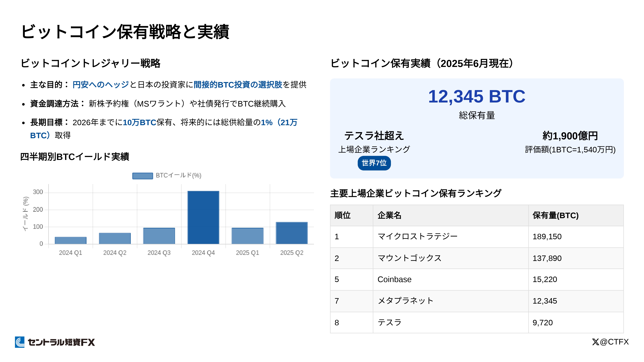Click the BTCイールド(%) legend color swatch
The height and width of the screenshot is (362, 644).
(142, 176)
